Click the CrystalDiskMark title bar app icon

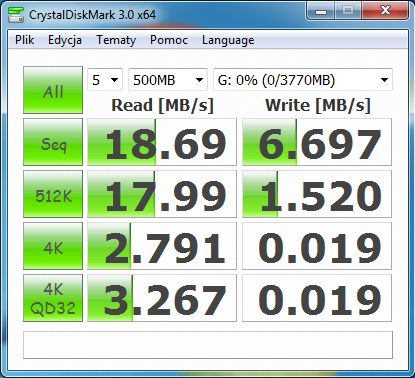16,14
